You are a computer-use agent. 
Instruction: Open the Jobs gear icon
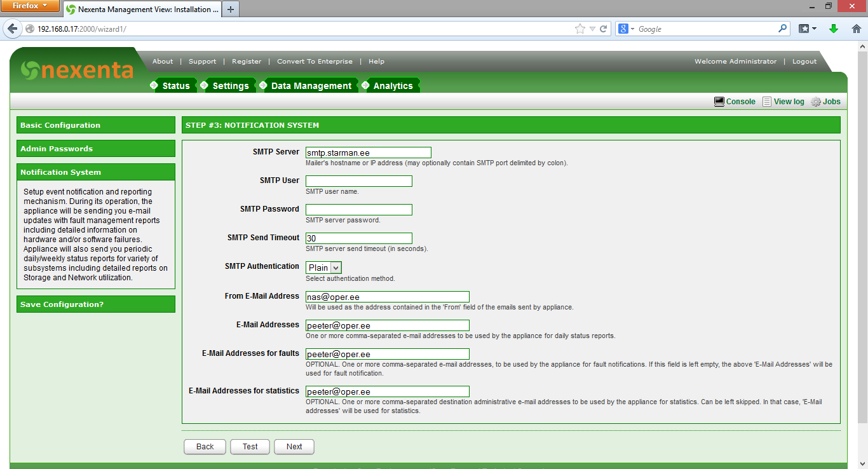816,102
